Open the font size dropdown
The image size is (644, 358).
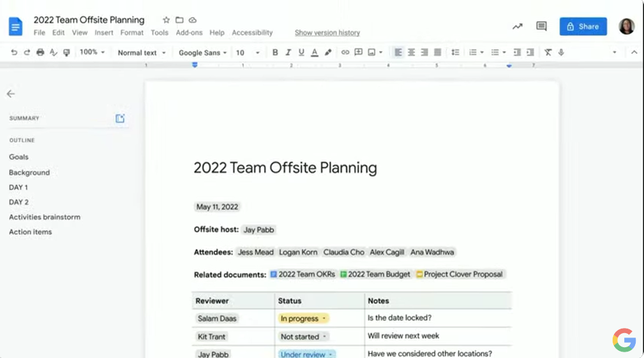point(248,52)
